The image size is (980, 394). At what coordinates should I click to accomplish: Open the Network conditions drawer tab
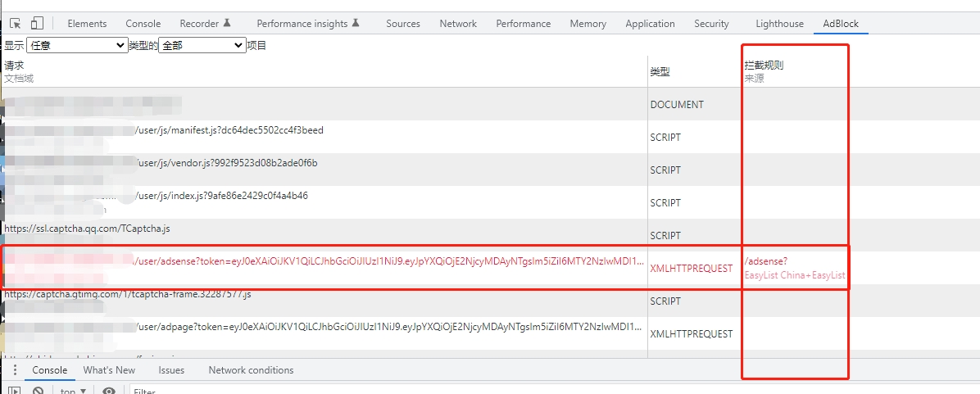coord(251,370)
